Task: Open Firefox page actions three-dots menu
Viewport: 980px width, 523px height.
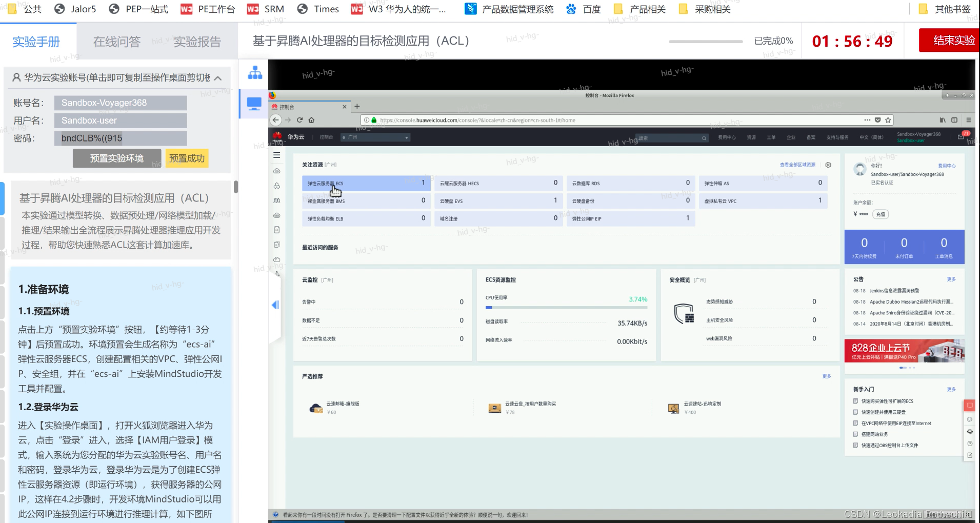Action: [x=867, y=120]
